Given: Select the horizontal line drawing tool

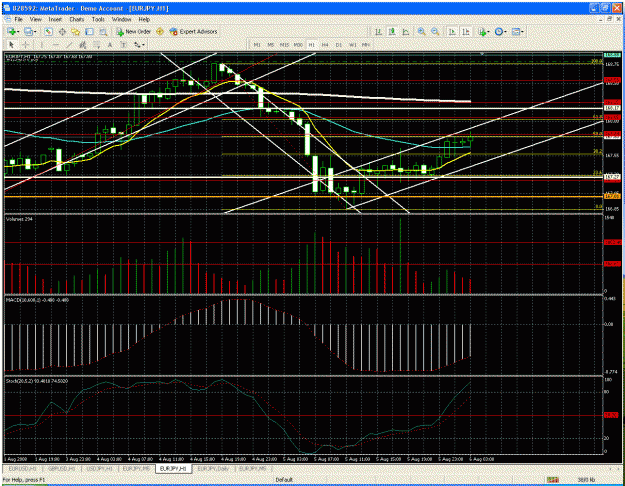Looking at the screenshot, I should coord(56,45).
